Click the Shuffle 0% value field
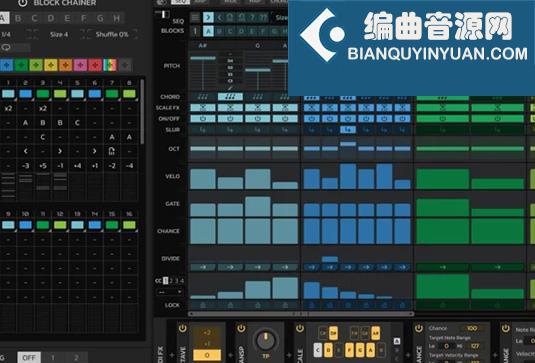Screen dimensions: 535x363 pos(112,34)
